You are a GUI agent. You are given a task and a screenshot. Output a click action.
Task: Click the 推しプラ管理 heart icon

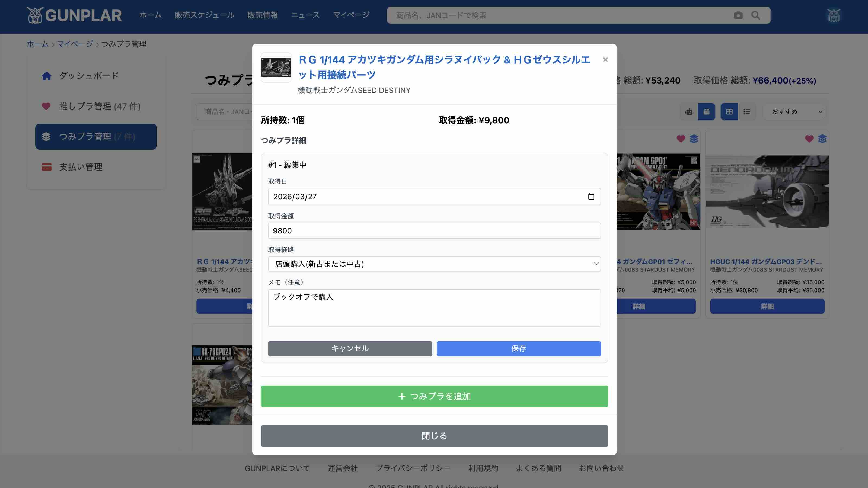[x=46, y=107]
